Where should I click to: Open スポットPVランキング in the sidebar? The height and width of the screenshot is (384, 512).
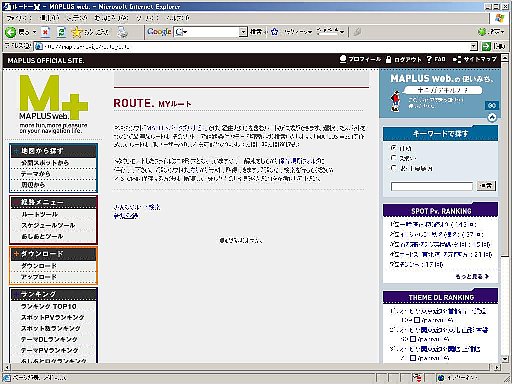pyautogui.click(x=53, y=317)
